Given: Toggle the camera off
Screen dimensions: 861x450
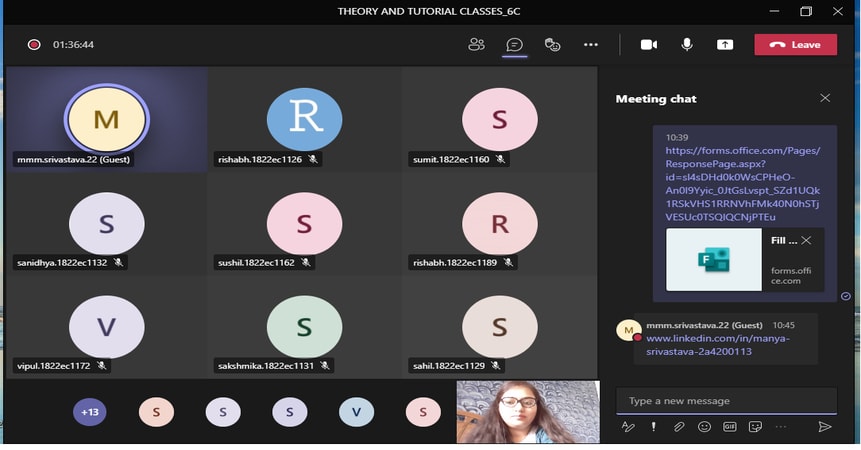Looking at the screenshot, I should (x=649, y=45).
